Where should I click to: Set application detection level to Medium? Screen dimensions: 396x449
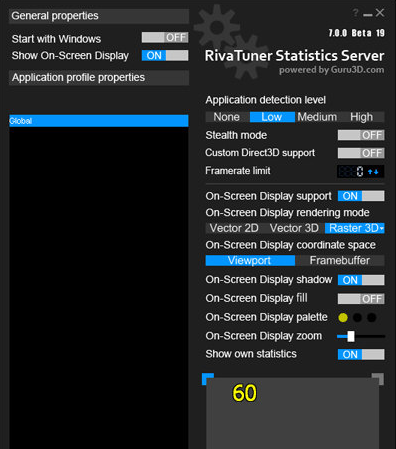pos(317,117)
